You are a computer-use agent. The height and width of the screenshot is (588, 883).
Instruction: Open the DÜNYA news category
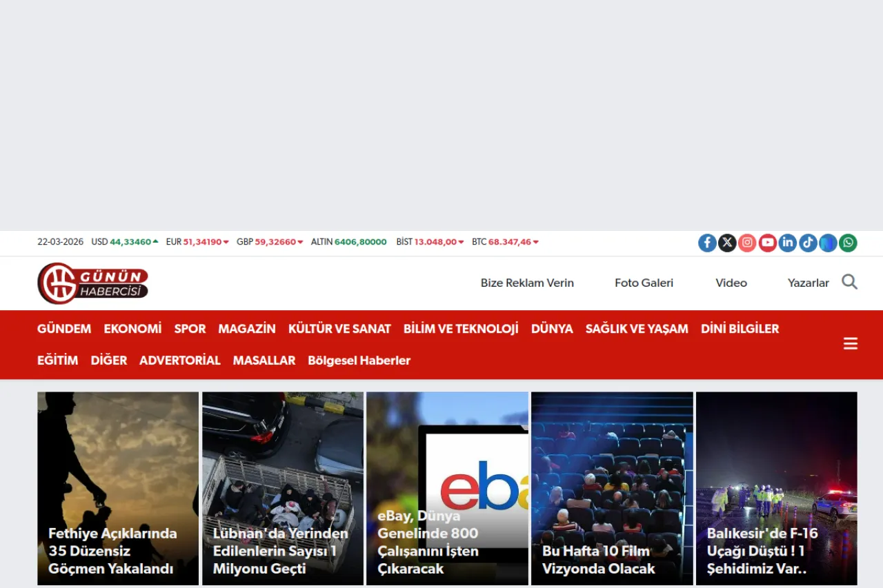552,329
